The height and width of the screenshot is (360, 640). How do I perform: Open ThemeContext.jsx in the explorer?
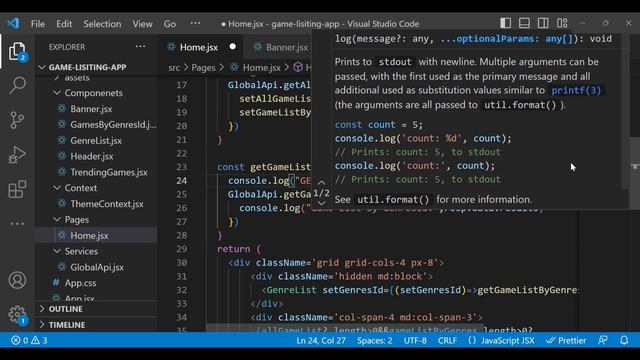(x=107, y=204)
